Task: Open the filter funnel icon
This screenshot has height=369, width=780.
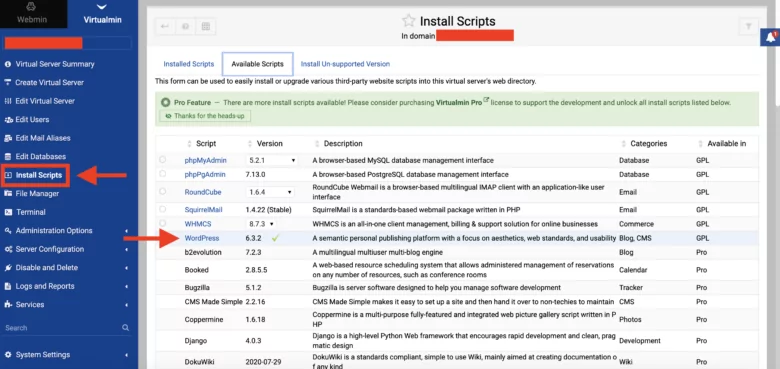Action: click(748, 27)
